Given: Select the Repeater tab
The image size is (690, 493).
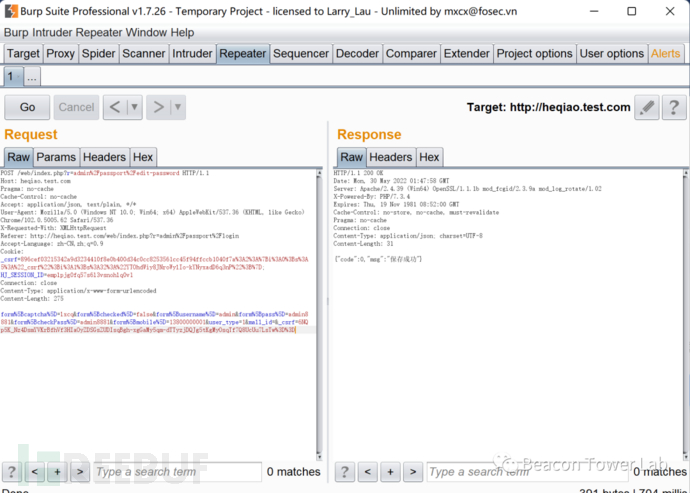Looking at the screenshot, I should [x=243, y=54].
